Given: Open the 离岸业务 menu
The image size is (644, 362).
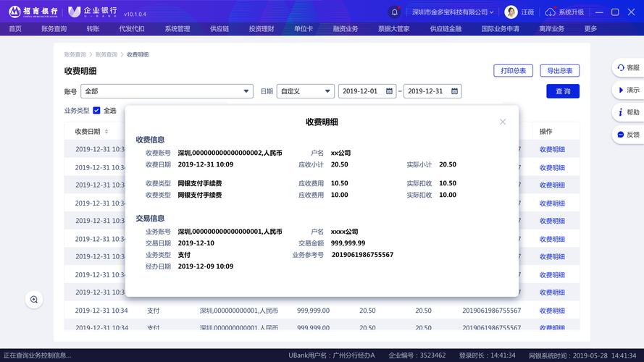Looking at the screenshot, I should (x=551, y=29).
